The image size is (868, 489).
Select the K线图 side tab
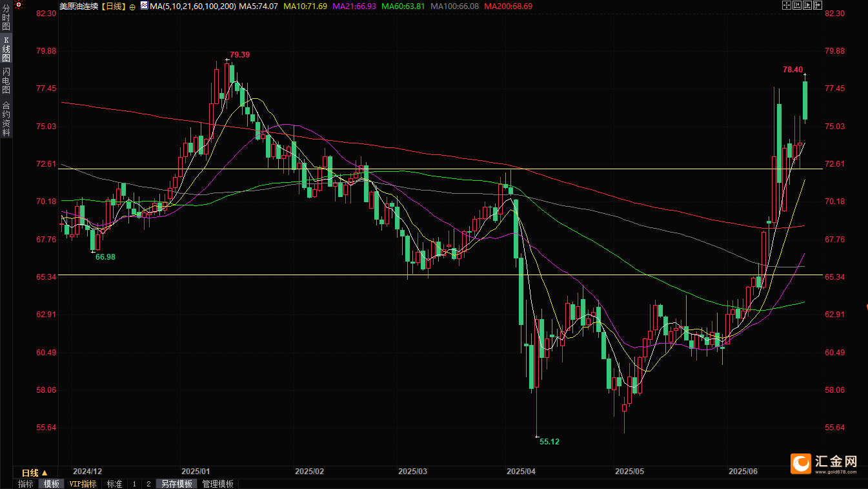[6, 49]
